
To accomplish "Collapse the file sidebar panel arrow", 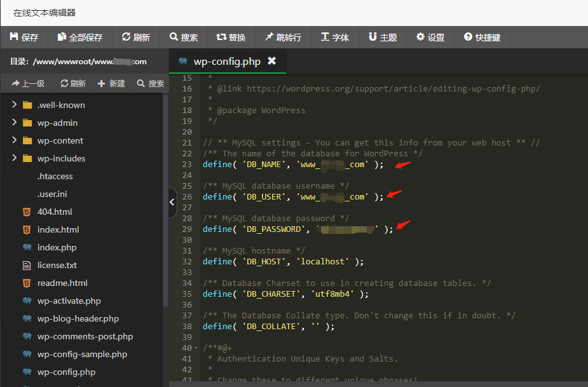I will coord(172,202).
